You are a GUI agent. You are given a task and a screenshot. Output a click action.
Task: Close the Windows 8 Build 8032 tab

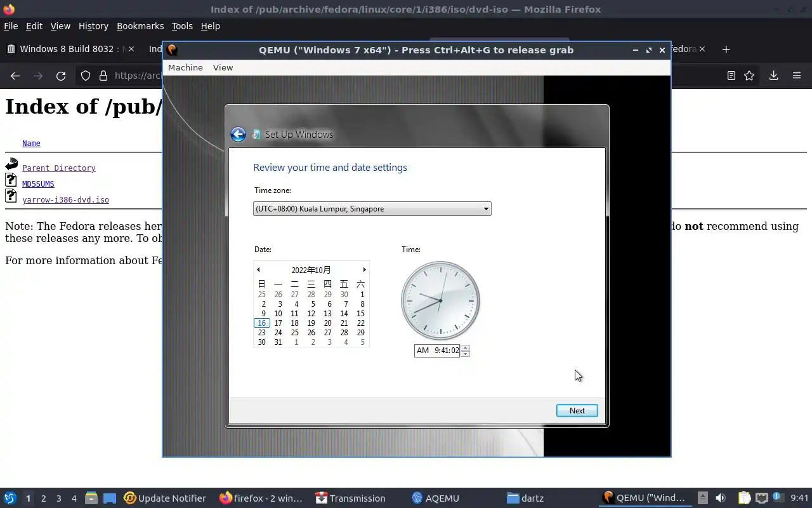(x=131, y=49)
